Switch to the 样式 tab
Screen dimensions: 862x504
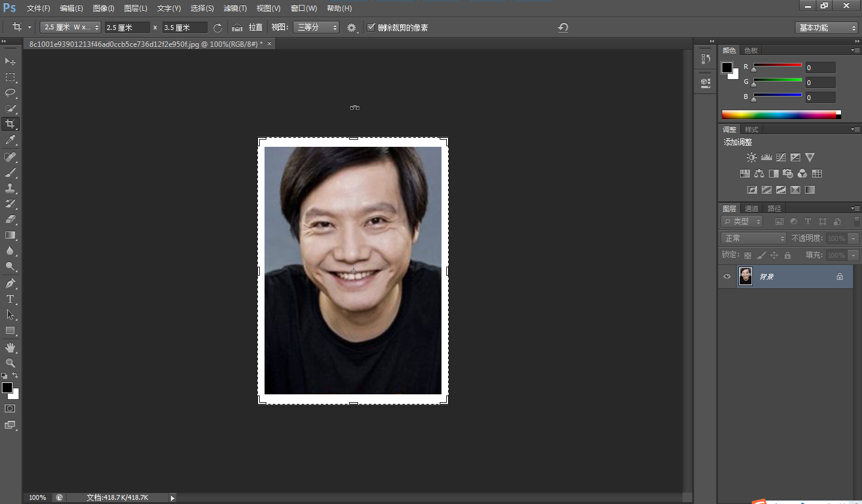(752, 129)
